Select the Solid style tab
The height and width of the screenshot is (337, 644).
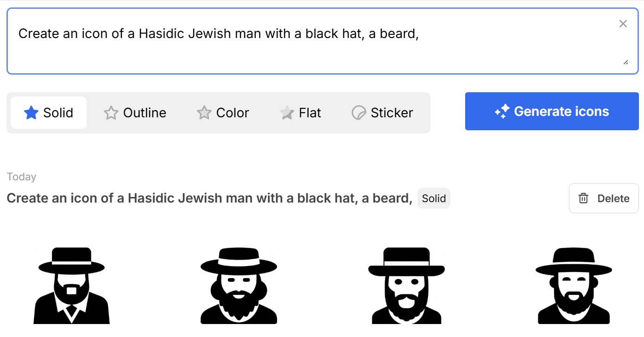(x=49, y=113)
